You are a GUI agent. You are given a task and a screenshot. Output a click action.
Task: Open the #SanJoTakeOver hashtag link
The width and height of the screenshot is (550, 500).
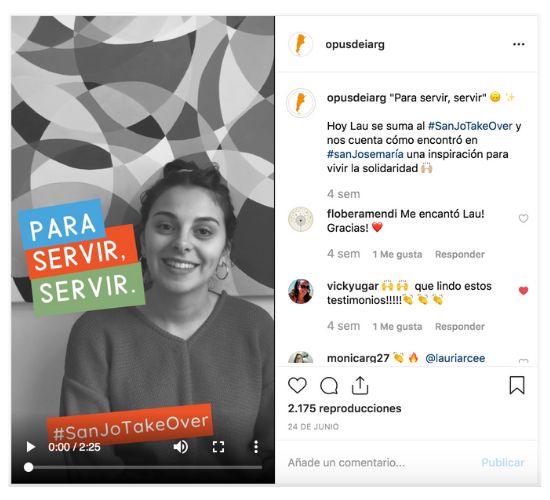click(470, 126)
